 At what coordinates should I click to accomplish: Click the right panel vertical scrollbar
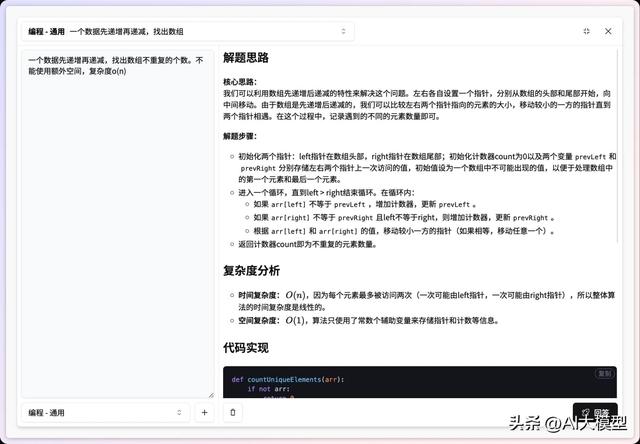coord(618,146)
